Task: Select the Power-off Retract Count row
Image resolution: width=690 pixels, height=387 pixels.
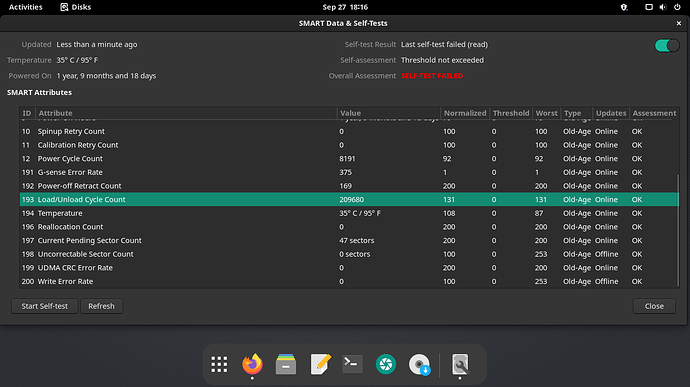Action: [x=349, y=186]
